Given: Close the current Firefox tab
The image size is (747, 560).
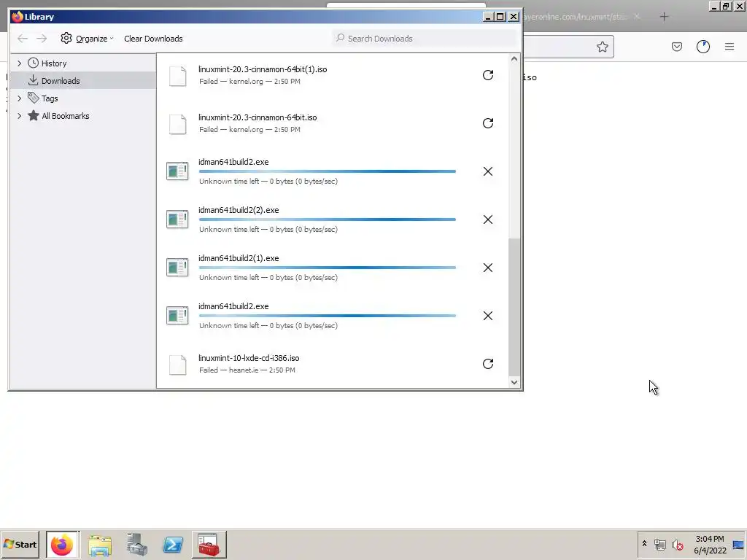Looking at the screenshot, I should tap(637, 17).
